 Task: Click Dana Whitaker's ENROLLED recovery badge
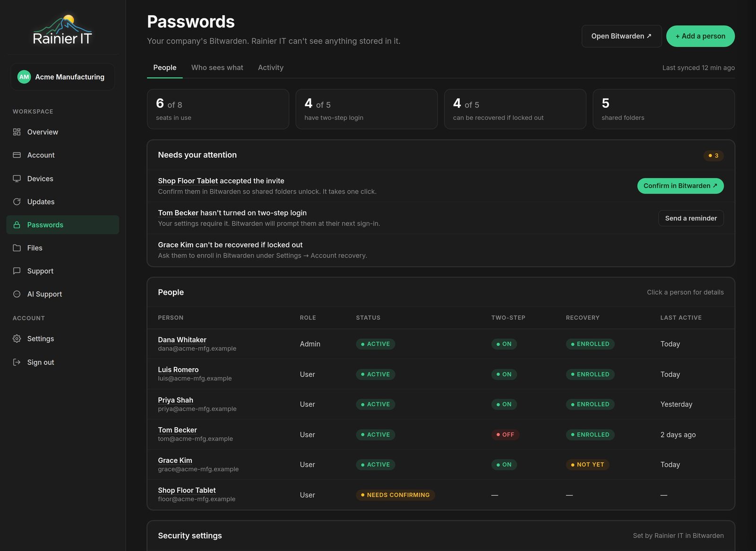tap(590, 344)
